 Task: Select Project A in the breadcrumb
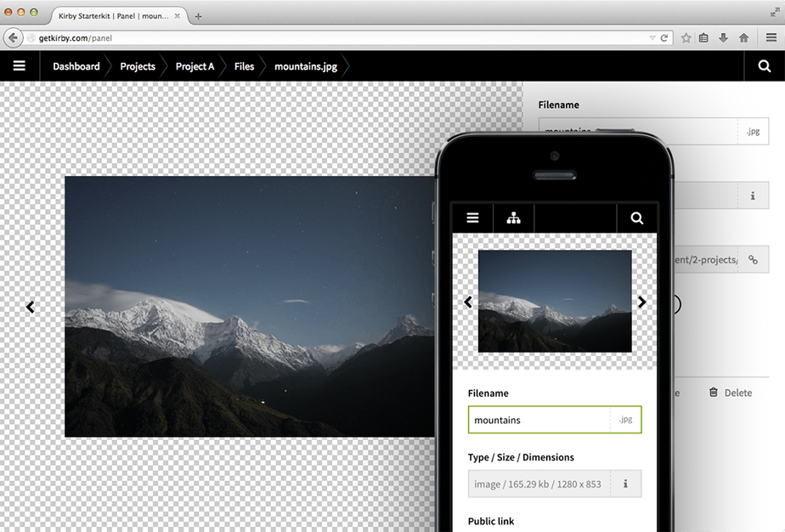(195, 66)
